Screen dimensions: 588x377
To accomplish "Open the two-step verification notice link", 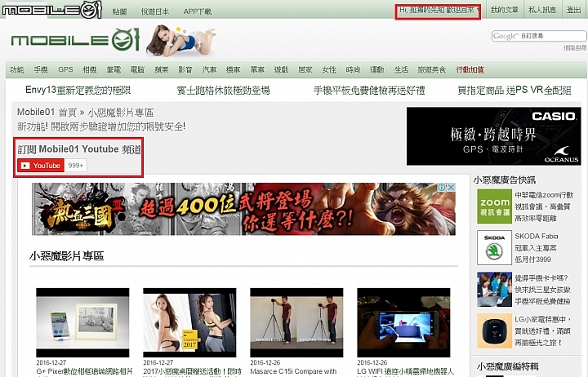I will pos(101,126).
